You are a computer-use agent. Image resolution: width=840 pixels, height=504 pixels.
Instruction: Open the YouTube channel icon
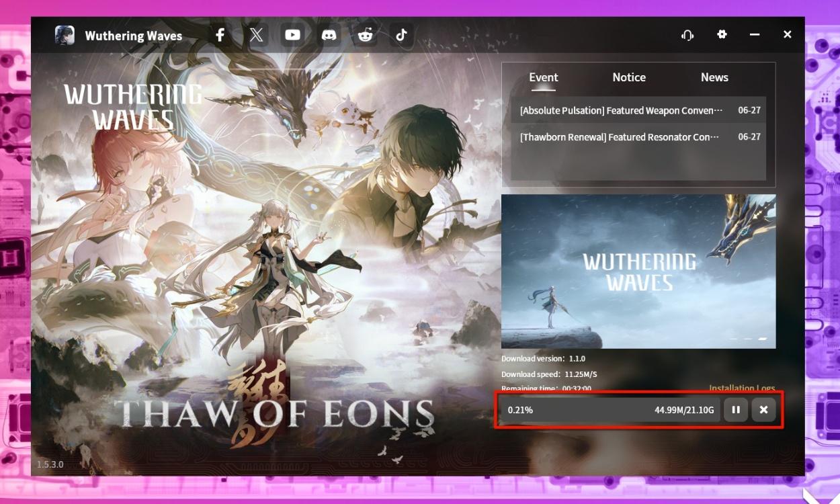point(292,35)
